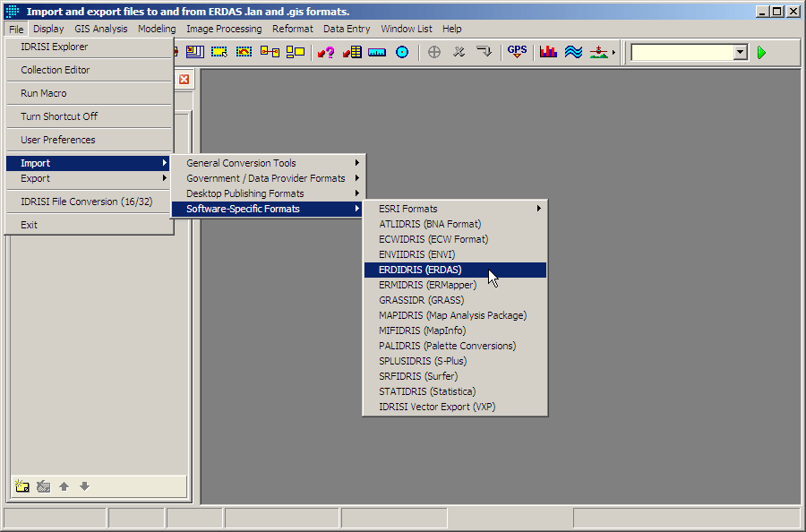Open the GIS Analysis menu

[x=100, y=29]
